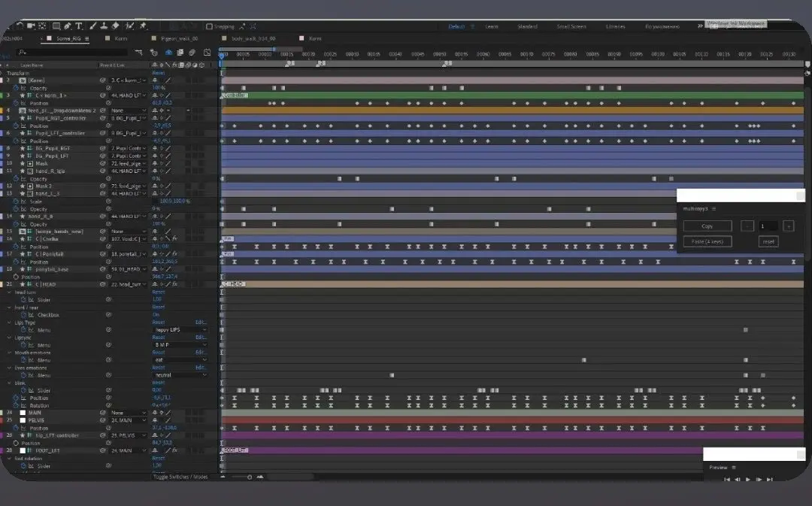Image resolution: width=812 pixels, height=506 pixels.
Task: Select the Pen tool in toolbar
Action: (68, 26)
